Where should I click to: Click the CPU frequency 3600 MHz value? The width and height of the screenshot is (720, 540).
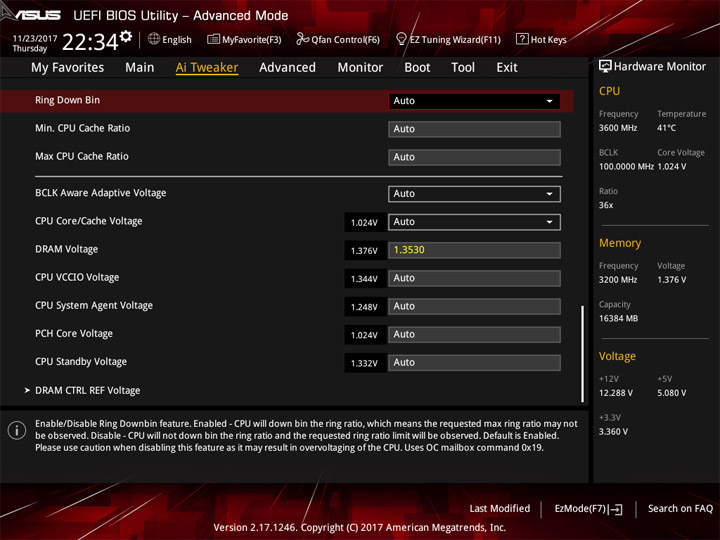(618, 128)
